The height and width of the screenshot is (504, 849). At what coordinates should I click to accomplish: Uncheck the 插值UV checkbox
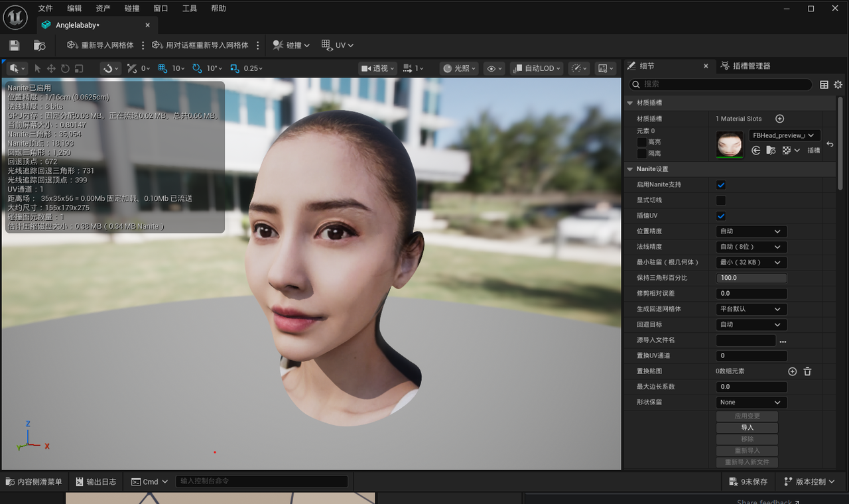pyautogui.click(x=721, y=216)
